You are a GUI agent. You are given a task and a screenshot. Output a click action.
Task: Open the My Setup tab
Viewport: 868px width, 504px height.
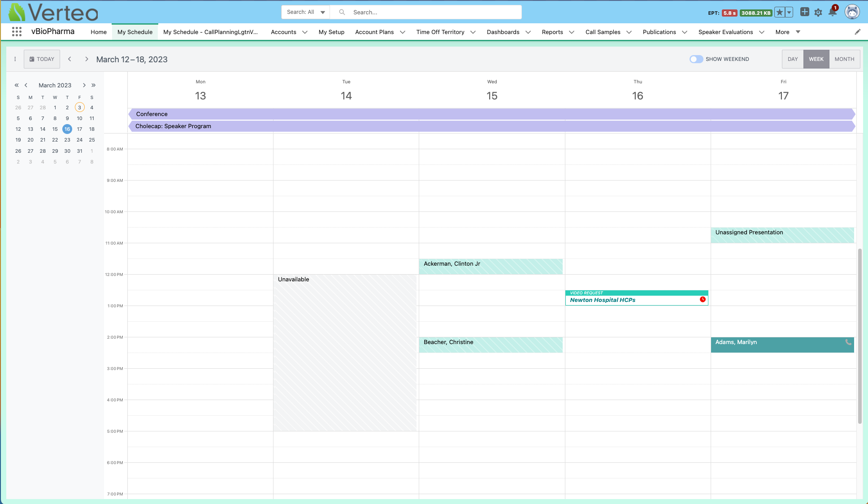[x=331, y=32]
